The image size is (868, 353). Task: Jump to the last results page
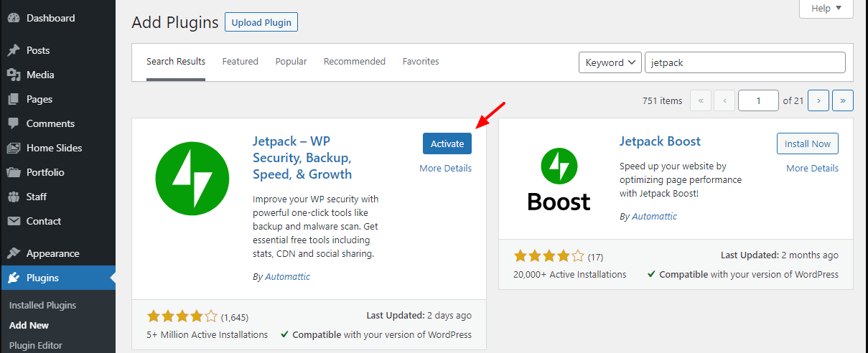[842, 101]
